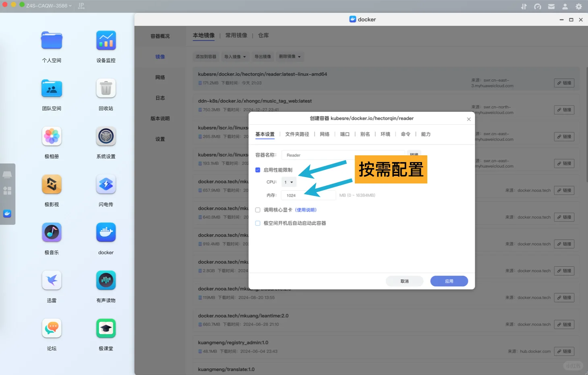This screenshot has height=375, width=588.
Task: Open the user account icon in top bar
Action: (565, 6)
